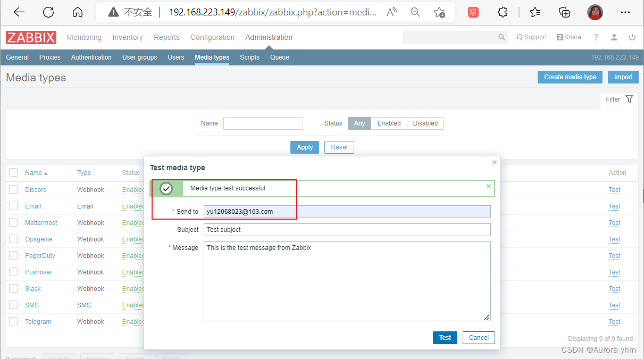This screenshot has width=644, height=359.
Task: Click the Create media type button
Action: [570, 77]
